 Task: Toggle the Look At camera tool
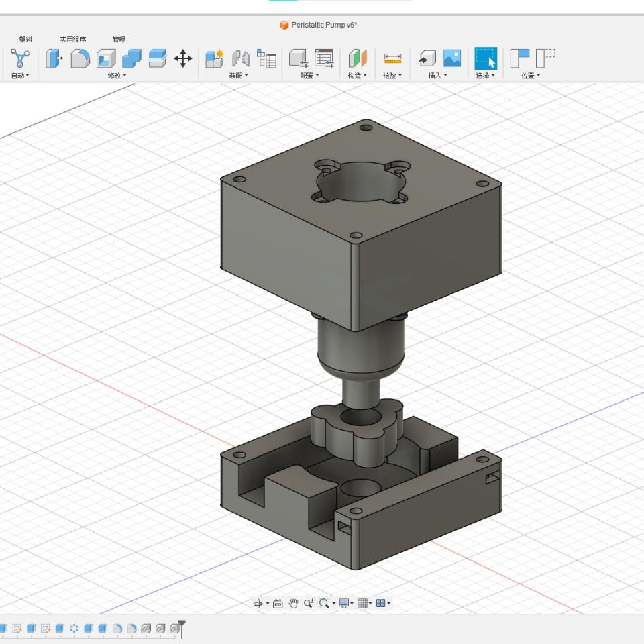tap(277, 604)
